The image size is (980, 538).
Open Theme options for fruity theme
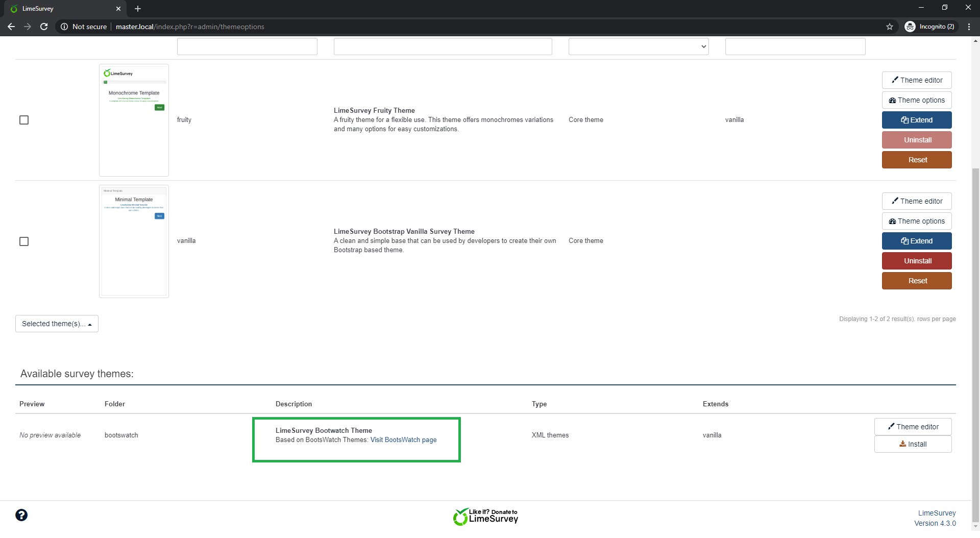pos(916,100)
